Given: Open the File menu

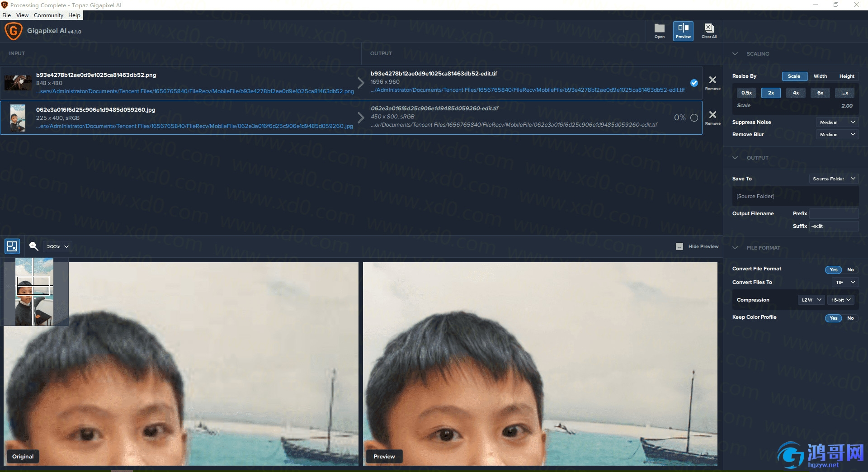Looking at the screenshot, I should [6, 15].
